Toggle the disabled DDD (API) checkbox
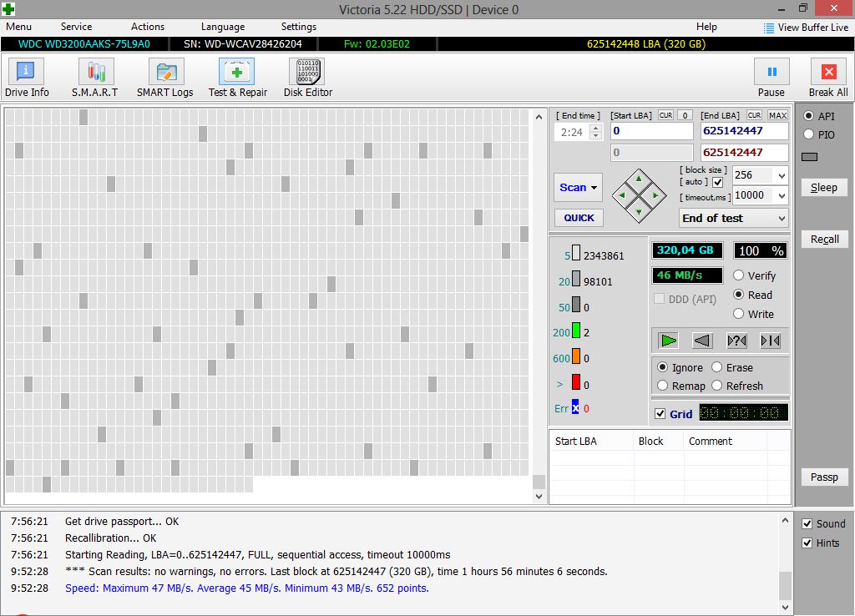 (x=660, y=299)
